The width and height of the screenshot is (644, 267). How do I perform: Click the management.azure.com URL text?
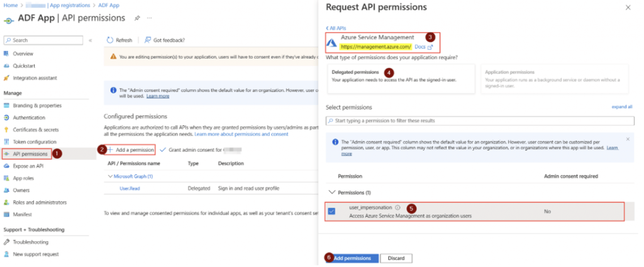tap(376, 47)
